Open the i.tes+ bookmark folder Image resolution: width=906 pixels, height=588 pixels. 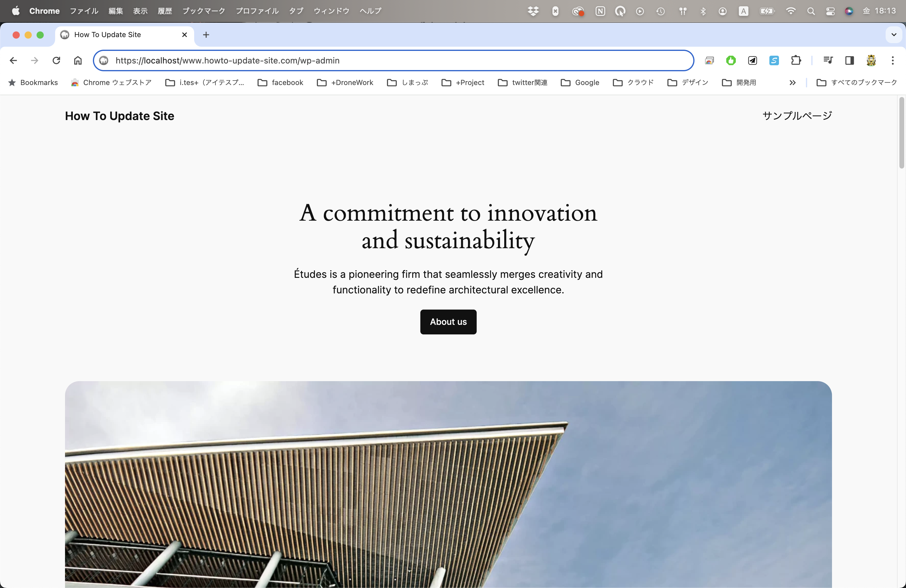tap(205, 83)
